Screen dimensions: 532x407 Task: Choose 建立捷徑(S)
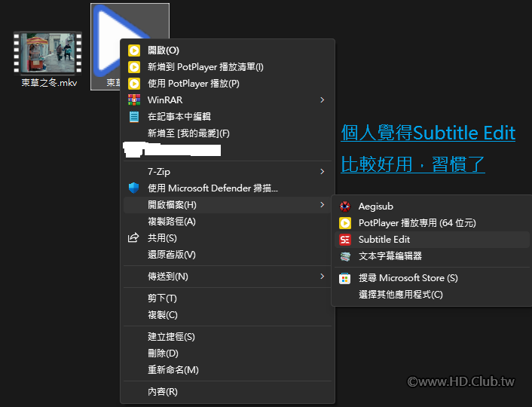(228, 337)
